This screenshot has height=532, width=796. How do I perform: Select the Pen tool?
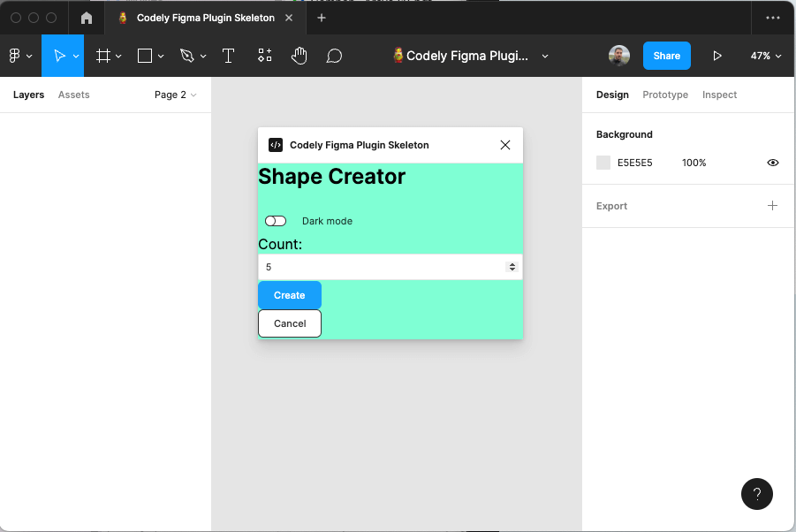coord(186,56)
